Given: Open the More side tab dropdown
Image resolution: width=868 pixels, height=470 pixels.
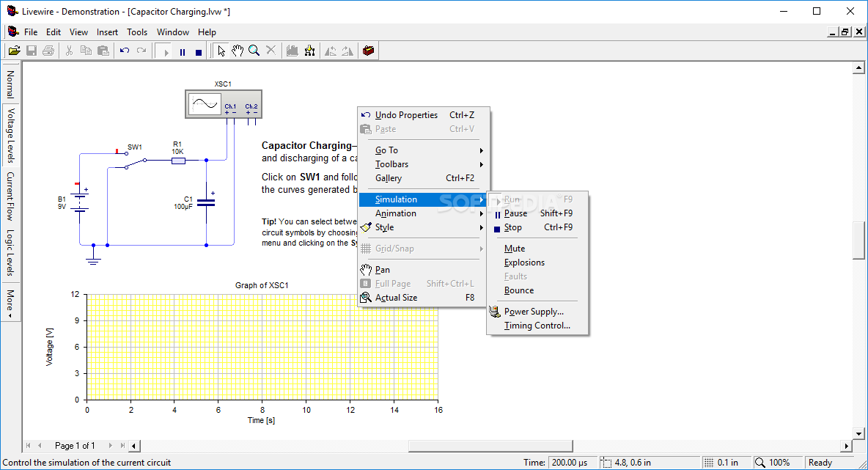Looking at the screenshot, I should coord(10,304).
